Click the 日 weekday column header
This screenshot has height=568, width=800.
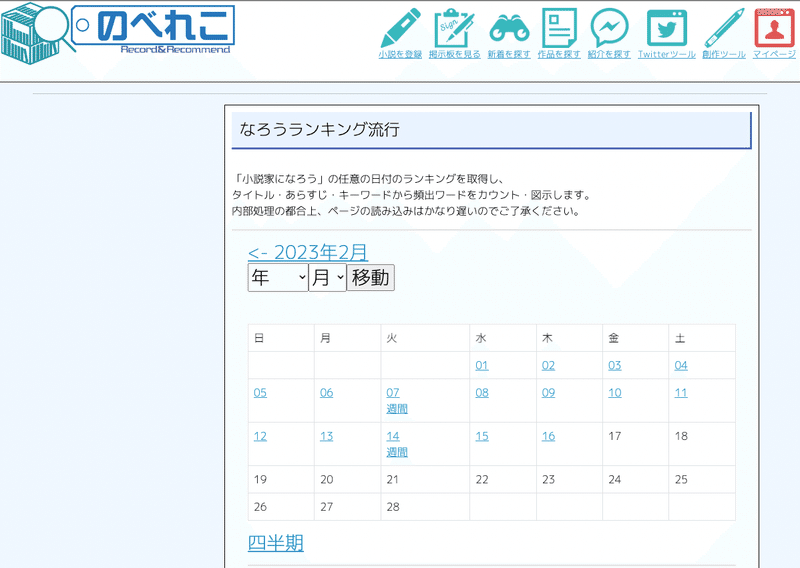[x=281, y=338]
